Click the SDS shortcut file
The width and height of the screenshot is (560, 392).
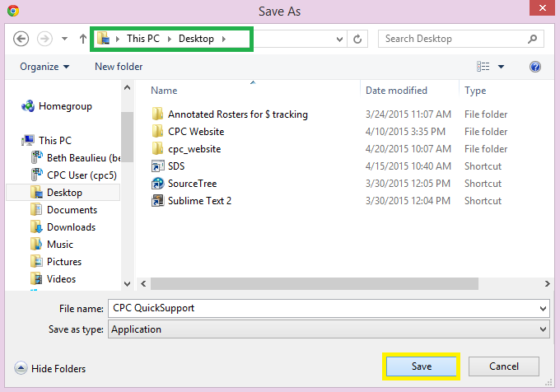coord(168,166)
